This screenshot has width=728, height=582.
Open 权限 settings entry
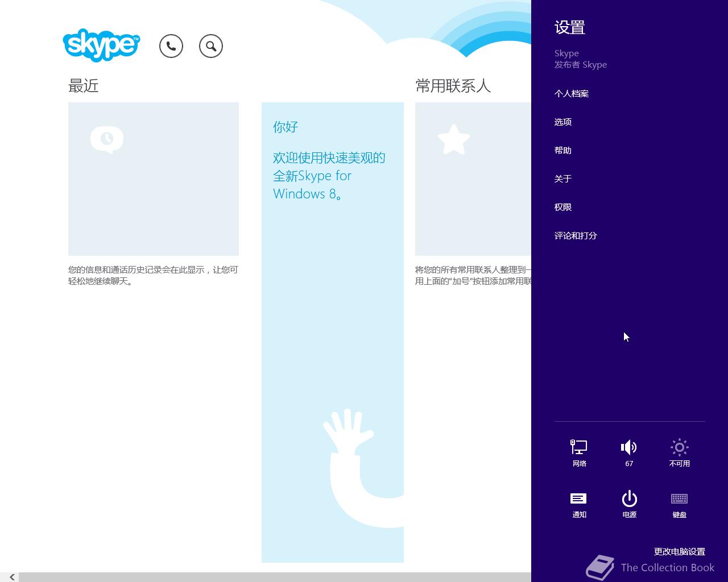click(563, 207)
